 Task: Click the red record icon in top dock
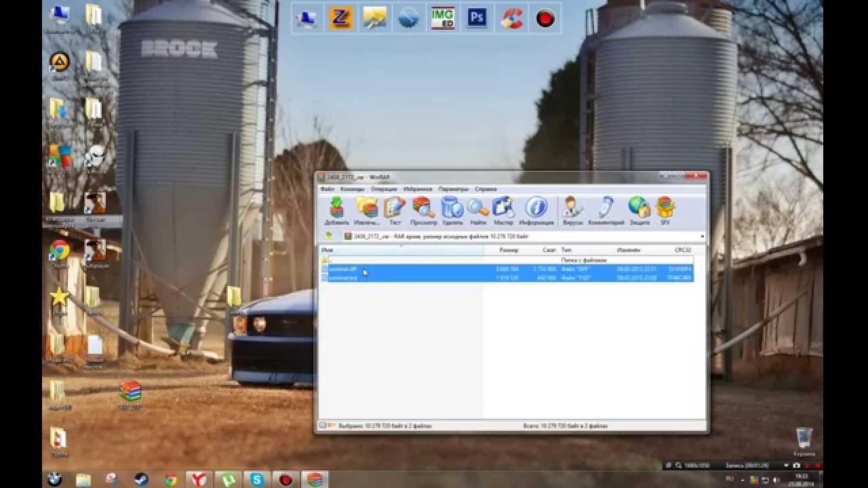[x=545, y=18]
